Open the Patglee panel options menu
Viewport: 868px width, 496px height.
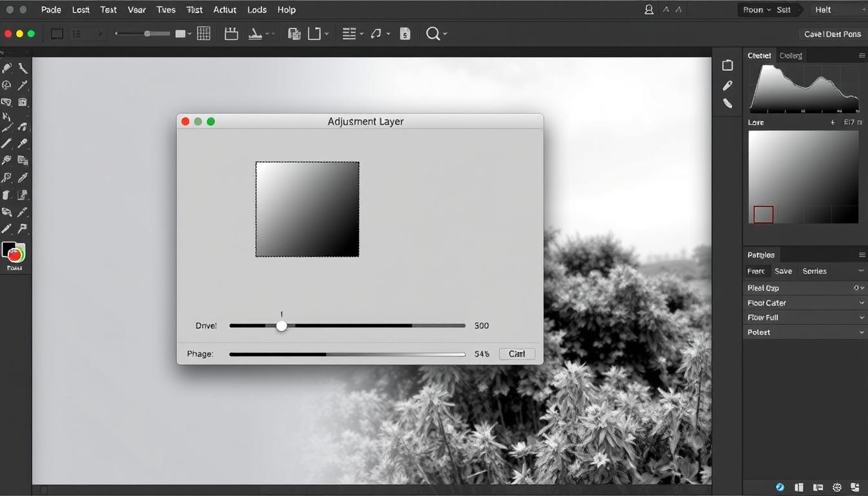(x=862, y=254)
